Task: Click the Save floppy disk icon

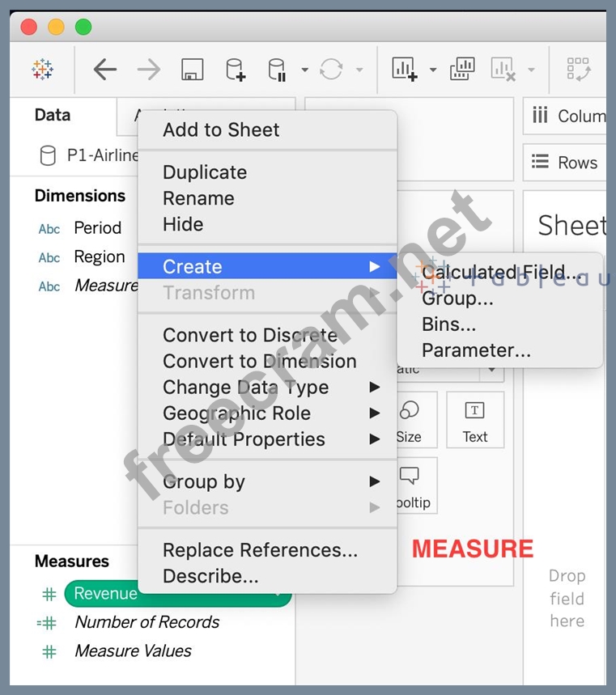Action: point(192,70)
